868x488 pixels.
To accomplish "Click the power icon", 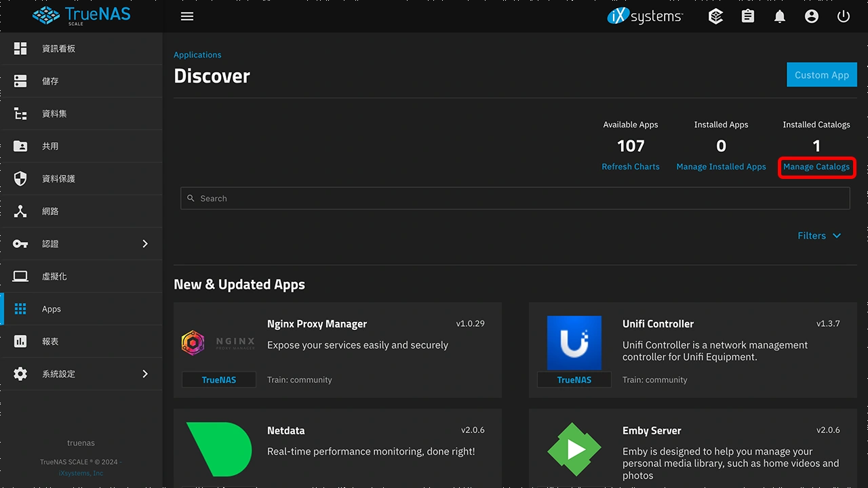I will click(844, 16).
